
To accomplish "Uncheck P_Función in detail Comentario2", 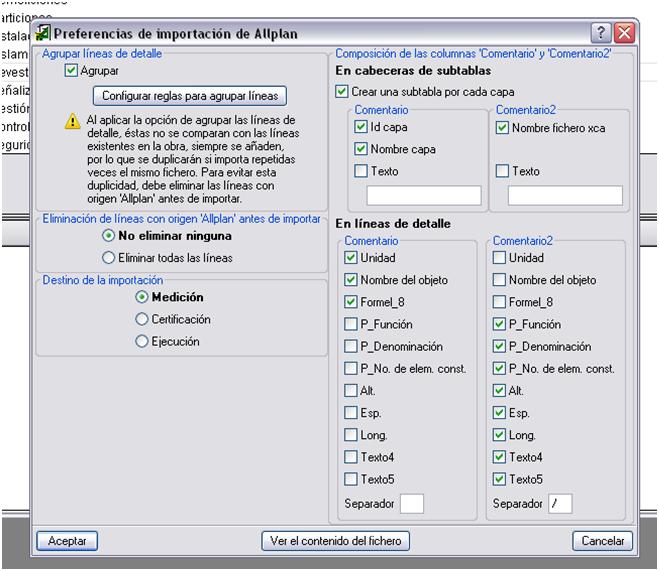I will pyautogui.click(x=499, y=324).
